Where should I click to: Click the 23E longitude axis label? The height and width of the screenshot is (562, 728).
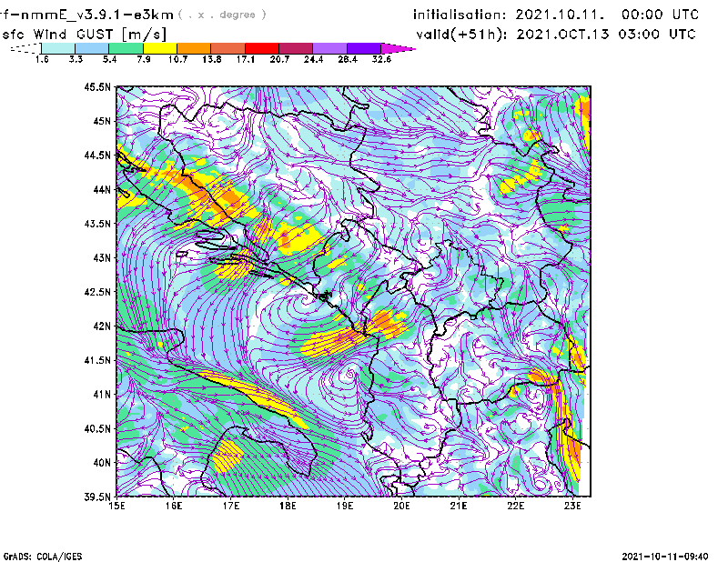pos(572,507)
